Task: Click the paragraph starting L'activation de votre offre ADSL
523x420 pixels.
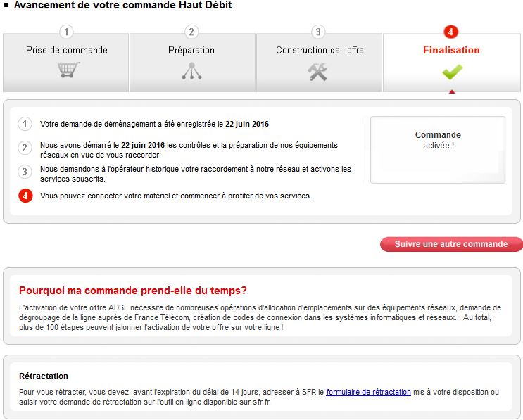Action: [260, 317]
